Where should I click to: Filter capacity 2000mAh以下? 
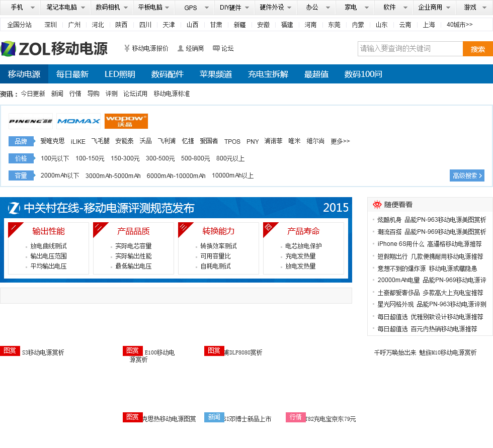(x=60, y=175)
